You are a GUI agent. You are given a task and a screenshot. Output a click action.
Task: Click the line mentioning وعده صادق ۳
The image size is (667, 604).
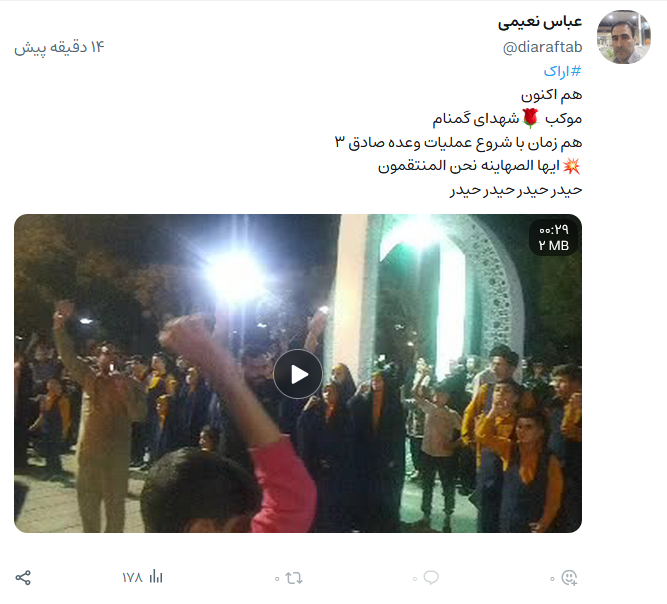click(458, 142)
